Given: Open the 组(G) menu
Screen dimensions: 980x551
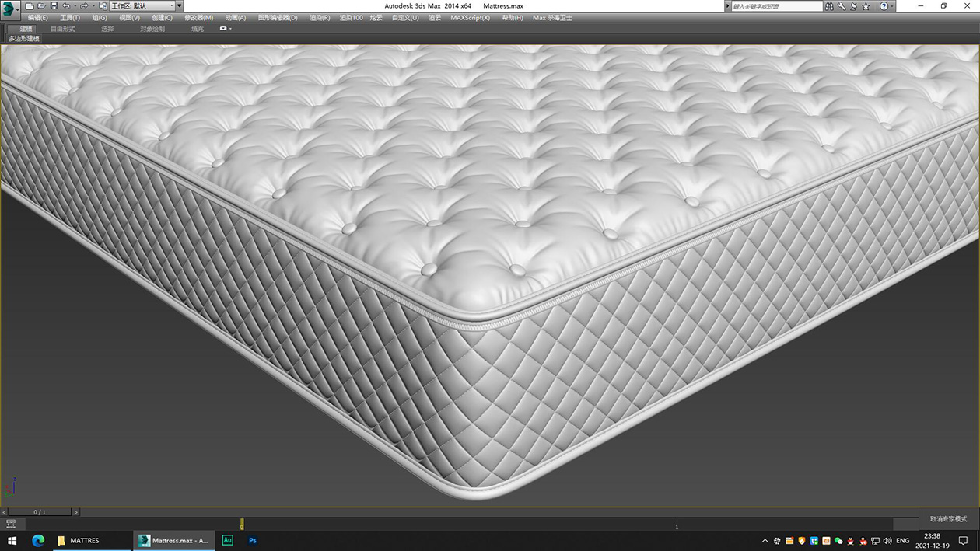Looking at the screenshot, I should (x=100, y=18).
